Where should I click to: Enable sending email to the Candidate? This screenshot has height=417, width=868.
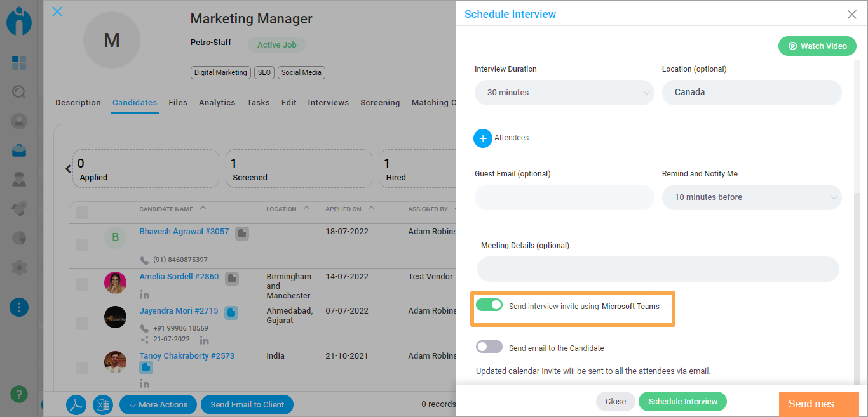(x=489, y=346)
